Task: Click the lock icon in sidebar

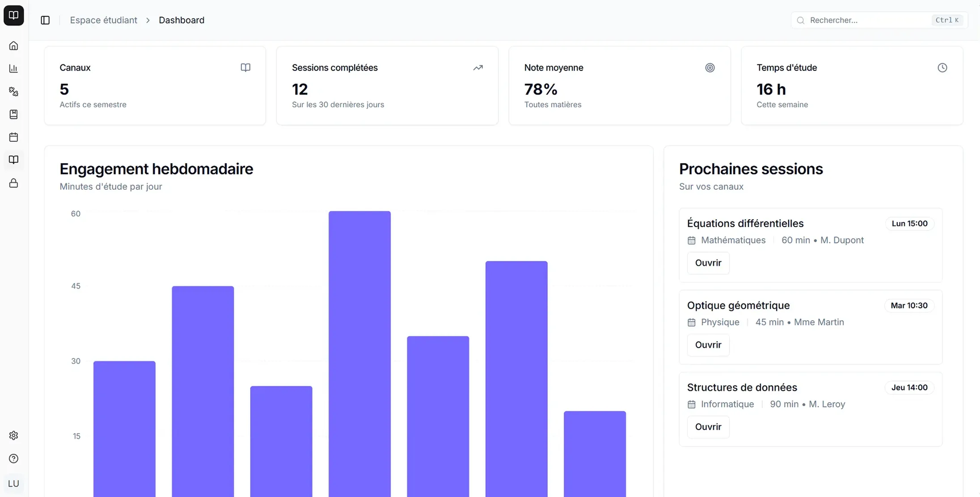Action: (x=13, y=183)
